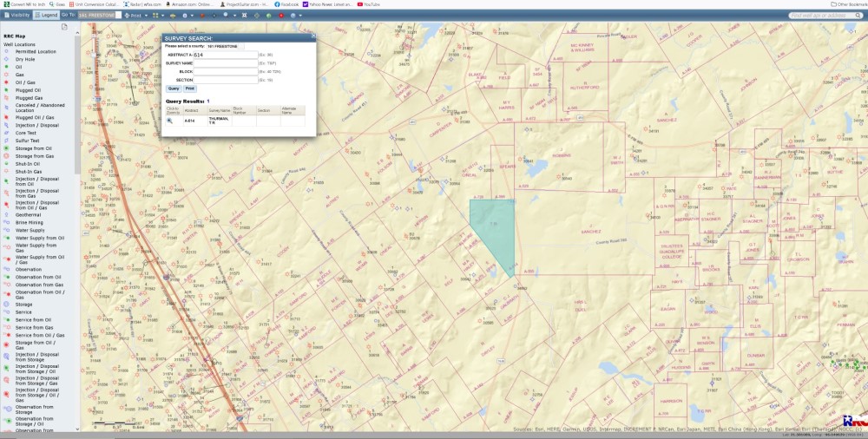Viewport: 868px width, 439px height.
Task: Open the Survey Search county selector
Action: coord(225,47)
